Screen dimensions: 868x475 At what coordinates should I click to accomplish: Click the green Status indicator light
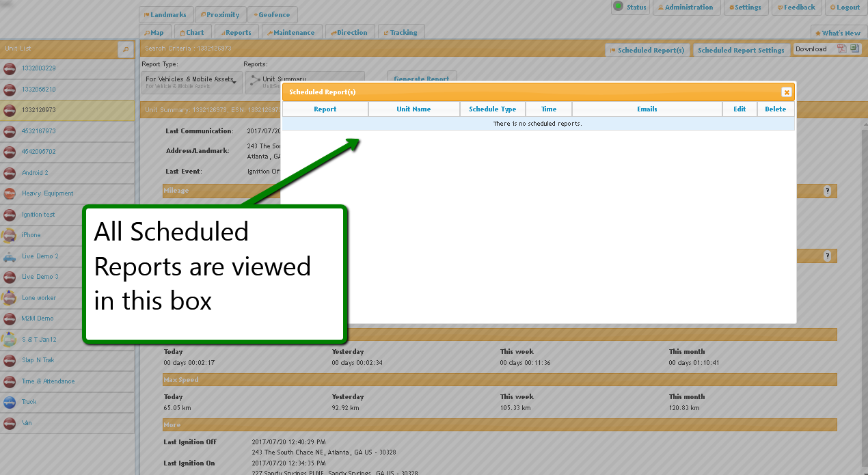618,7
